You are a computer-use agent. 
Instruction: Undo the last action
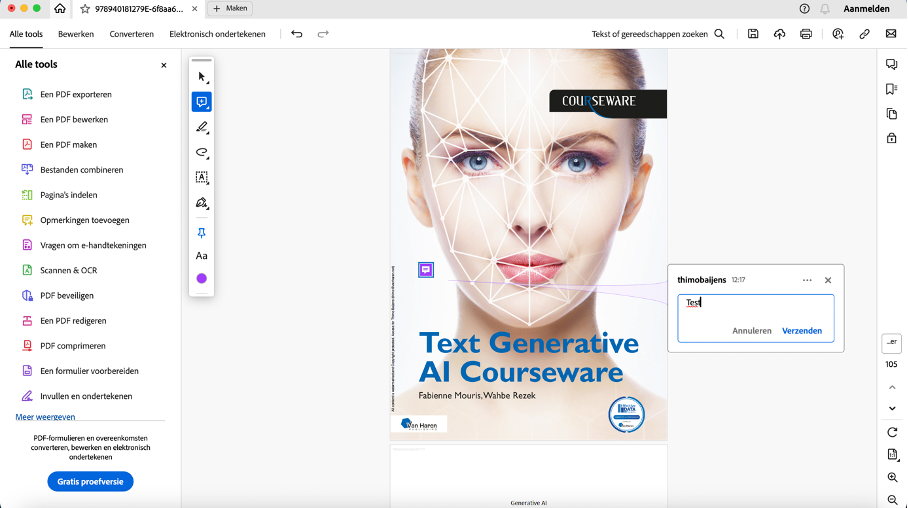[x=296, y=34]
